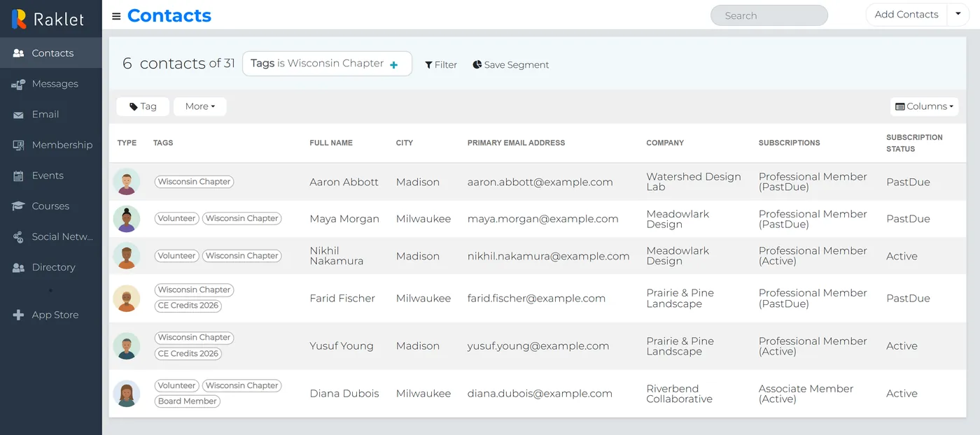Click Aaron Abbott's Wisconsin Chapter tag

[194, 182]
